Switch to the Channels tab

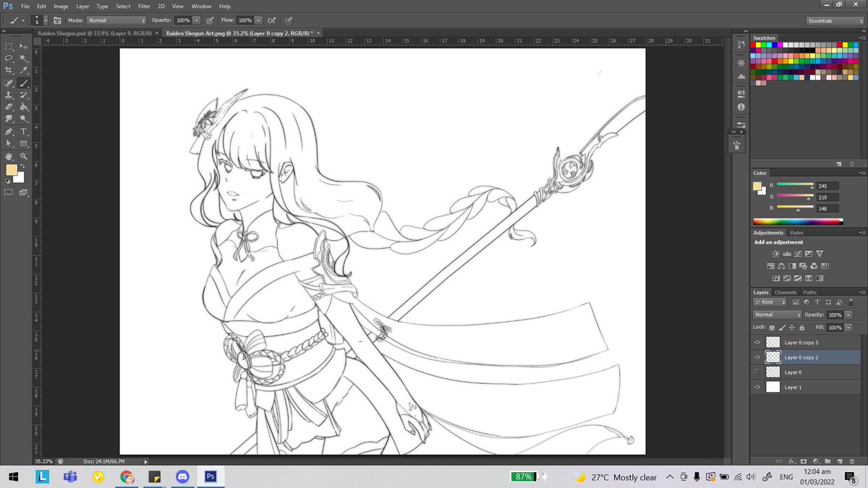click(x=786, y=292)
